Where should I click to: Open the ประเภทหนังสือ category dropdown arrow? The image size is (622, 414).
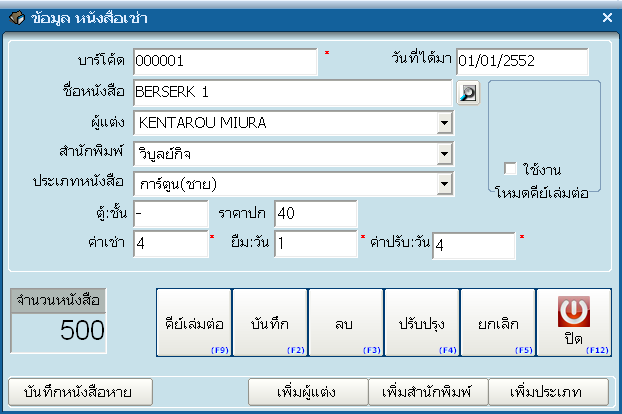(x=445, y=184)
